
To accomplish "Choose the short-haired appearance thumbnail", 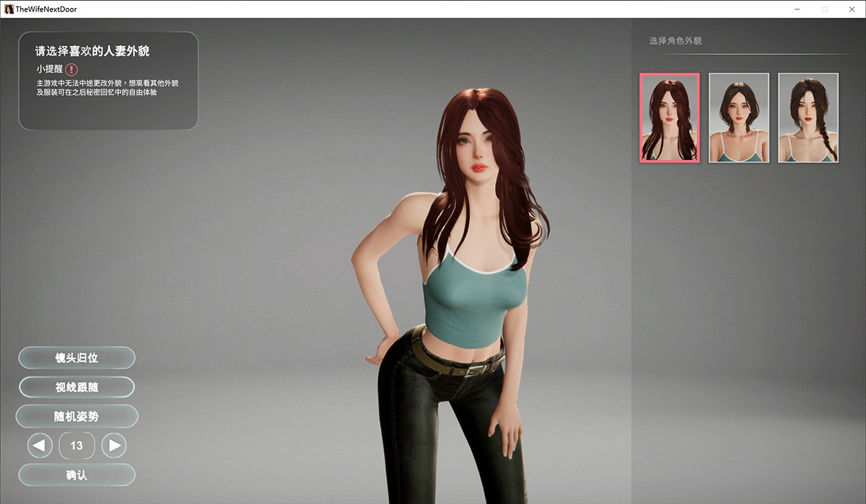I will 738,118.
